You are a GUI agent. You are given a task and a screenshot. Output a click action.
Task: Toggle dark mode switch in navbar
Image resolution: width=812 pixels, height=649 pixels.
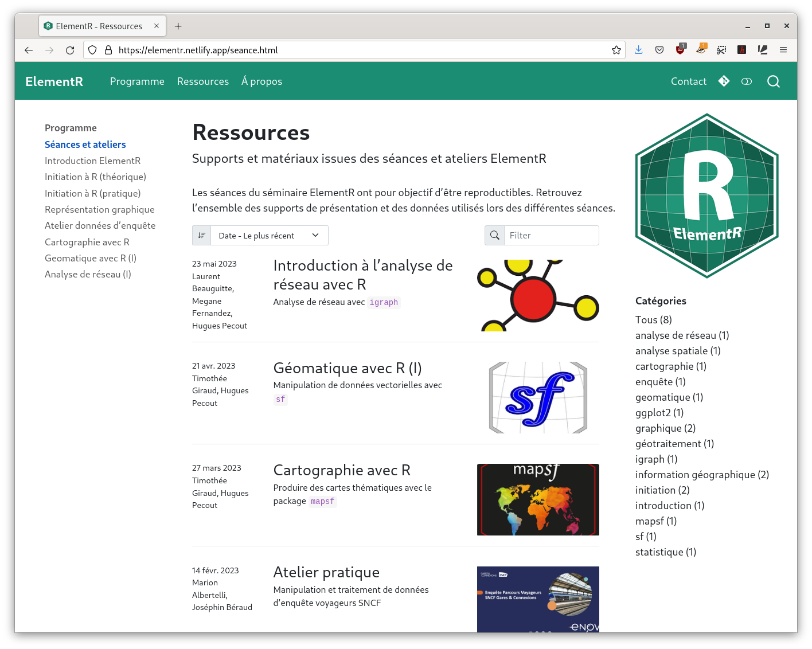[x=746, y=81]
